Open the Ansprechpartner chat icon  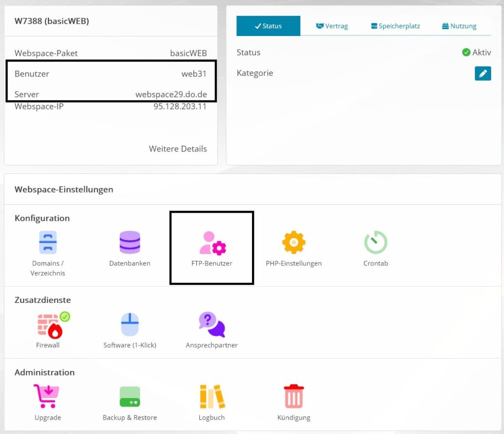(212, 325)
